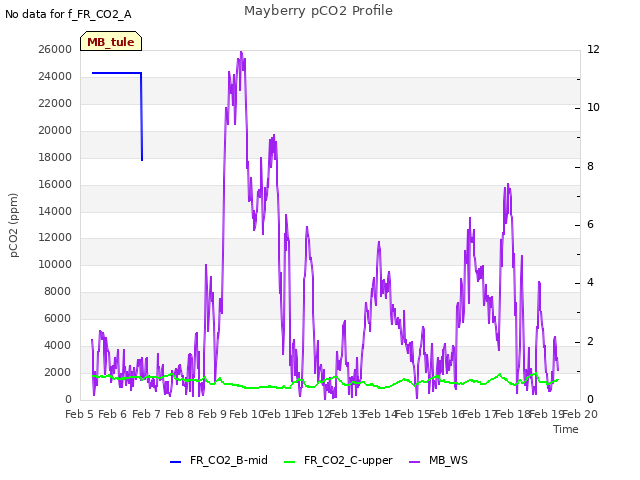Click the MB_WS peak near Feb 18

(508, 185)
